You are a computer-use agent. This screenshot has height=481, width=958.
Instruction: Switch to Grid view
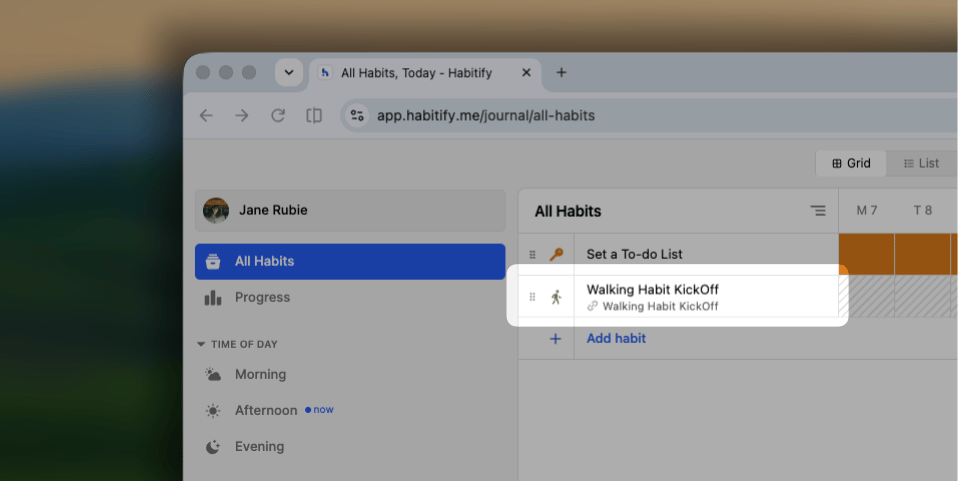tap(850, 163)
